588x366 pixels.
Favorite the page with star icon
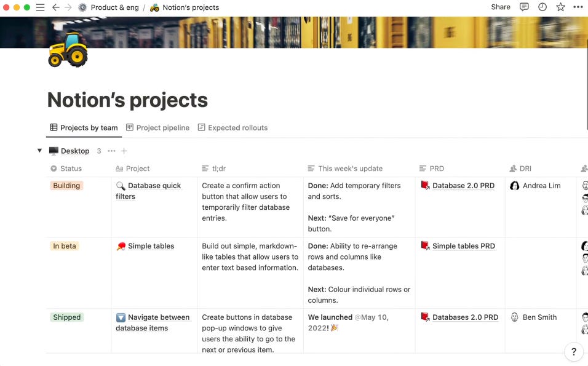pos(560,7)
